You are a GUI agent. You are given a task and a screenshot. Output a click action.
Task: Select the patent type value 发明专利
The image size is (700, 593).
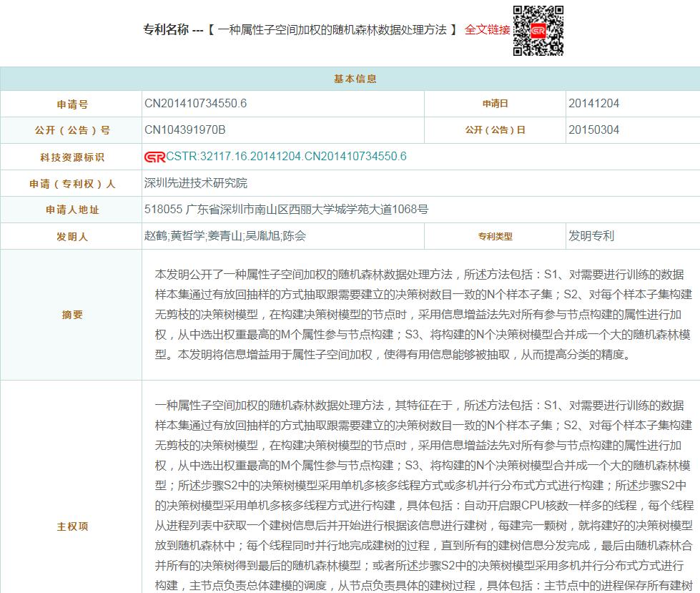click(591, 236)
